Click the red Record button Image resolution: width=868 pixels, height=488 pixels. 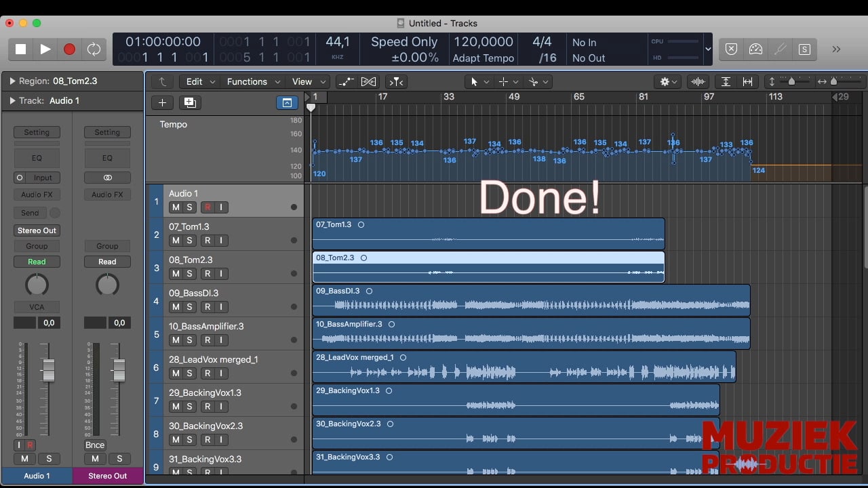coord(69,49)
